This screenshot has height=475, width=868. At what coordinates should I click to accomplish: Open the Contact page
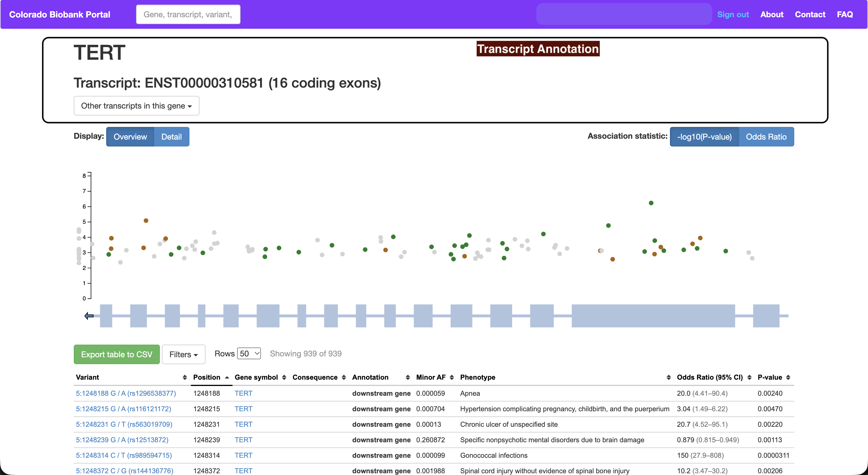coord(810,14)
